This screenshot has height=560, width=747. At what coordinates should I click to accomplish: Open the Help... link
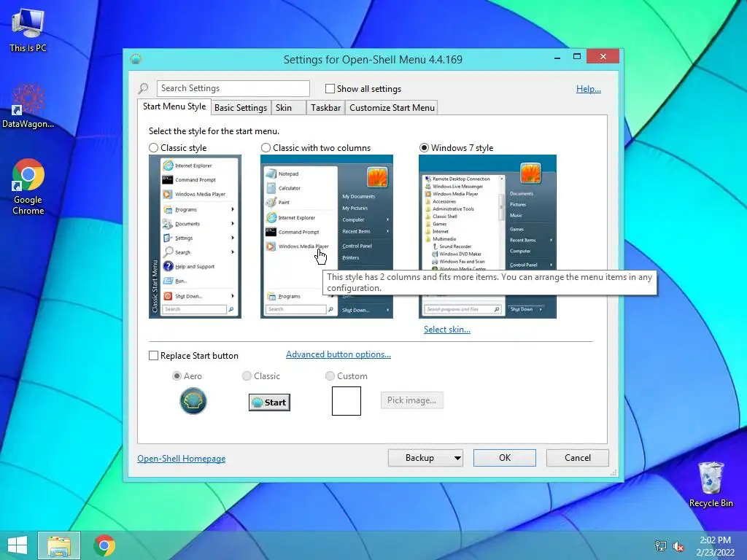tap(589, 89)
